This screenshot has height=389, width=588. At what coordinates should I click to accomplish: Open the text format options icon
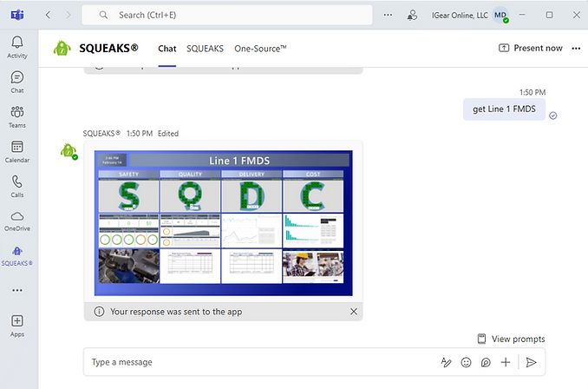(x=446, y=362)
